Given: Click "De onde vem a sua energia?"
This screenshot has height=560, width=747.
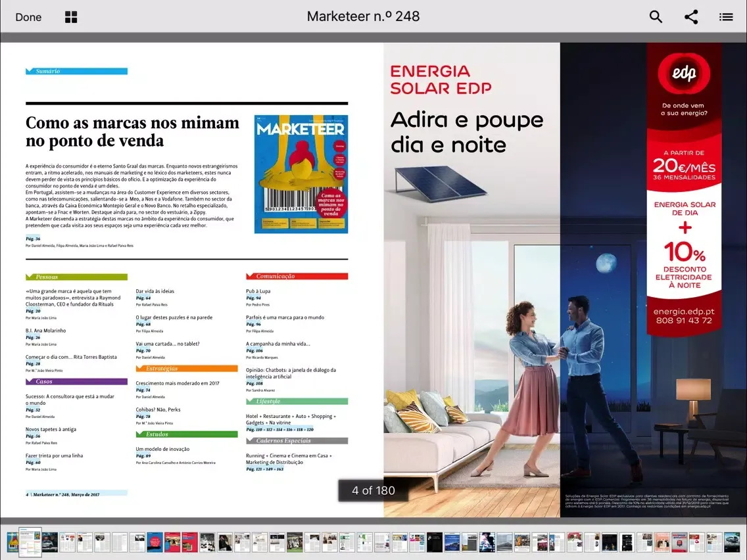Looking at the screenshot, I should (684, 110).
